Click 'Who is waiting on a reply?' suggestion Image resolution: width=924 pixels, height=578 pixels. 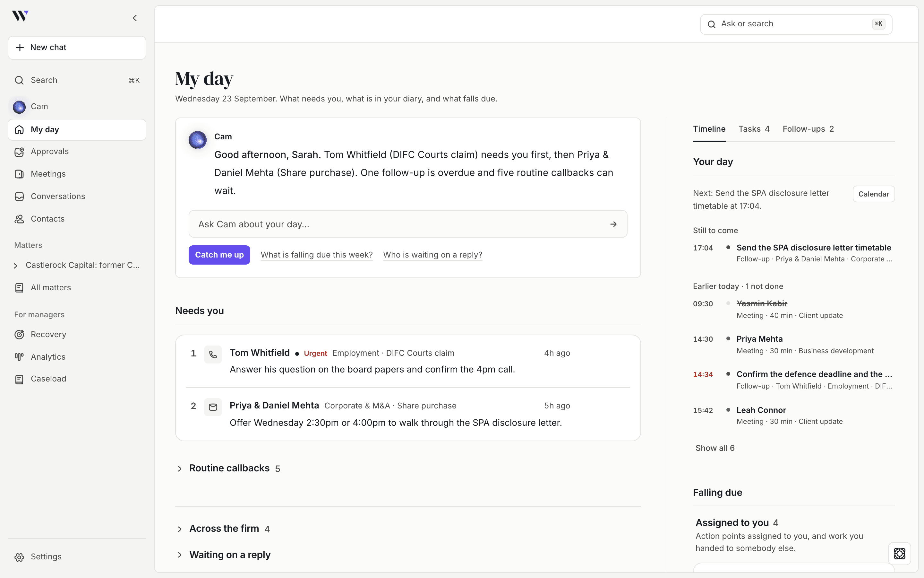[432, 255]
